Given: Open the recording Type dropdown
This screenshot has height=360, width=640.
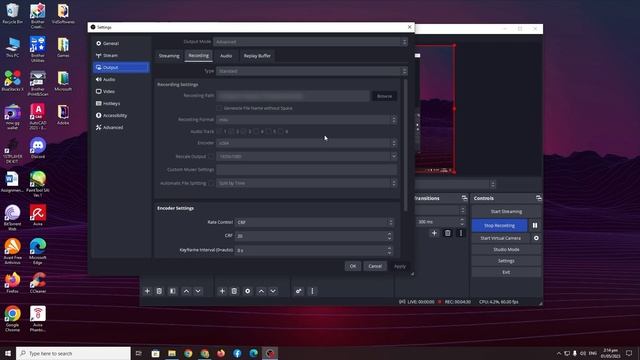Looking at the screenshot, I should tap(311, 71).
